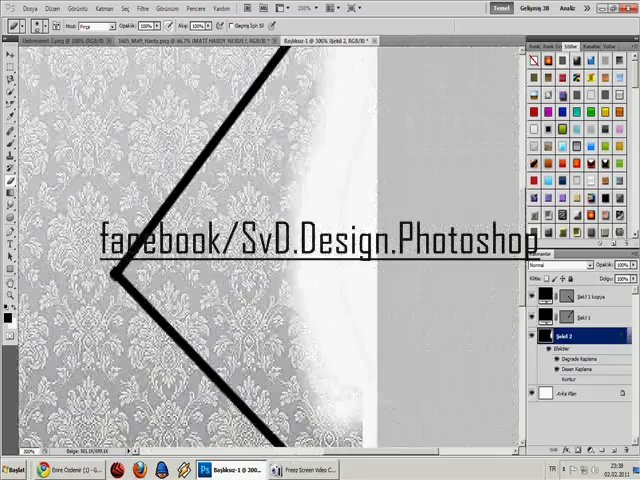Select the Dodge tool
The height and width of the screenshot is (480, 640).
(10, 218)
